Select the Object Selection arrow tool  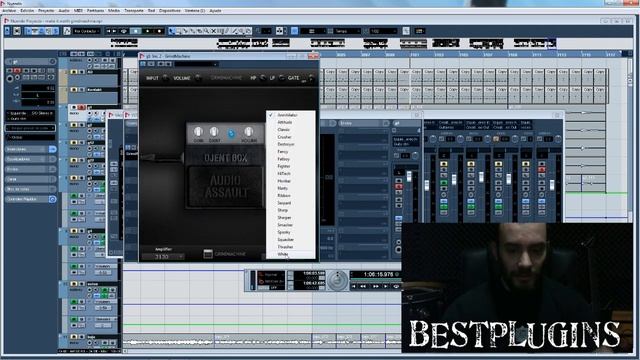point(172,31)
